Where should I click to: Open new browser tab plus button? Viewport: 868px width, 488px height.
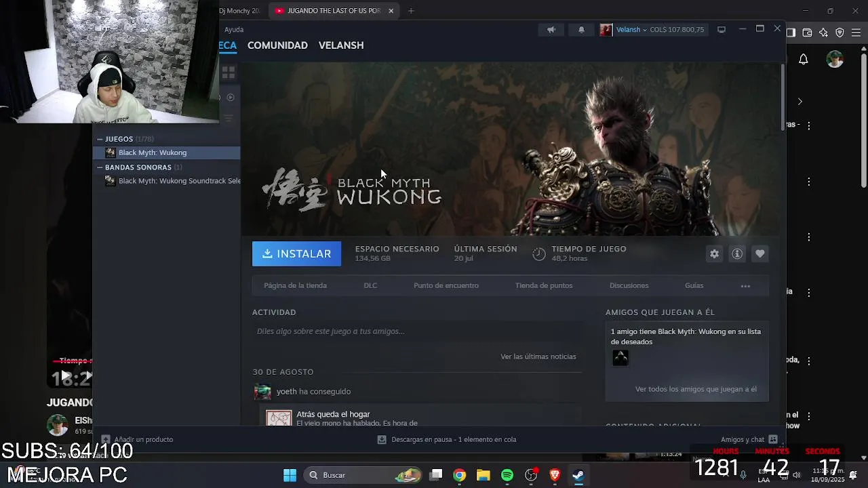click(x=411, y=11)
